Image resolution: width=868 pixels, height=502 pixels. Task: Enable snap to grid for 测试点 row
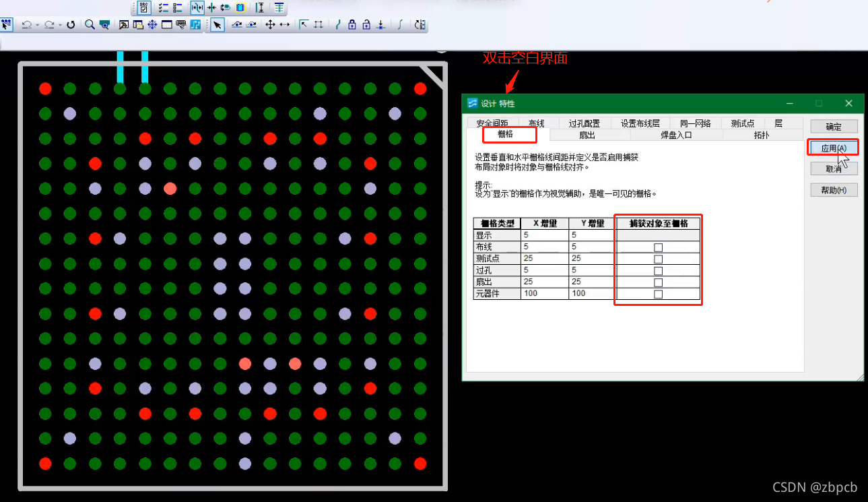658,259
